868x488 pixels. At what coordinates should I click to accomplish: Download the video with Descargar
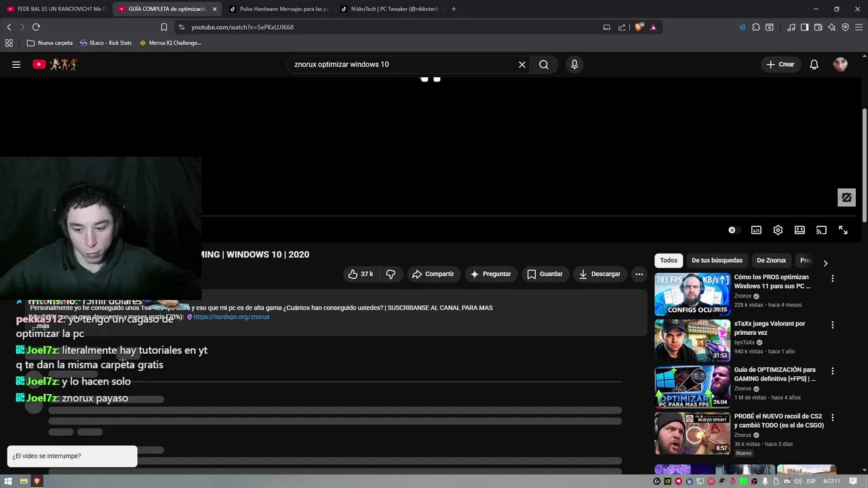599,274
